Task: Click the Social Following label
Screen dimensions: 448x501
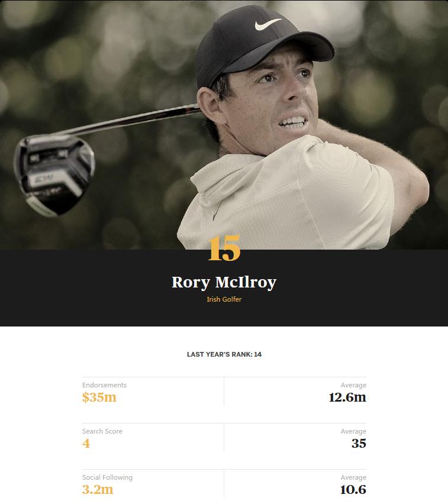Action: 107,477
